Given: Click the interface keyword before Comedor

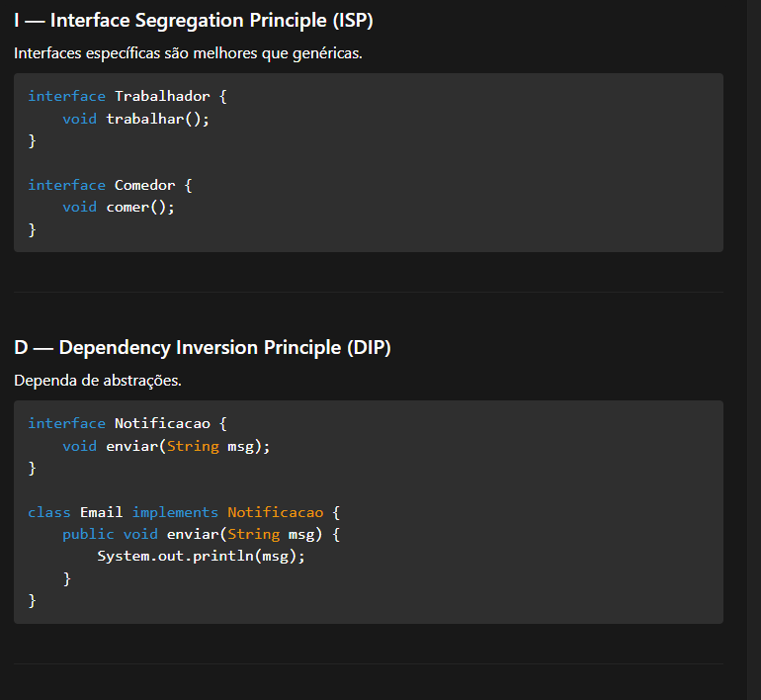Looking at the screenshot, I should click(66, 185).
